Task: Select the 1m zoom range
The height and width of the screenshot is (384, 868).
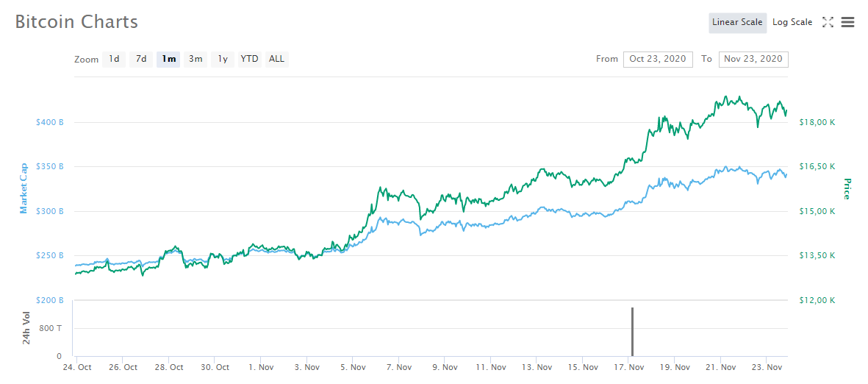Action: click(168, 59)
